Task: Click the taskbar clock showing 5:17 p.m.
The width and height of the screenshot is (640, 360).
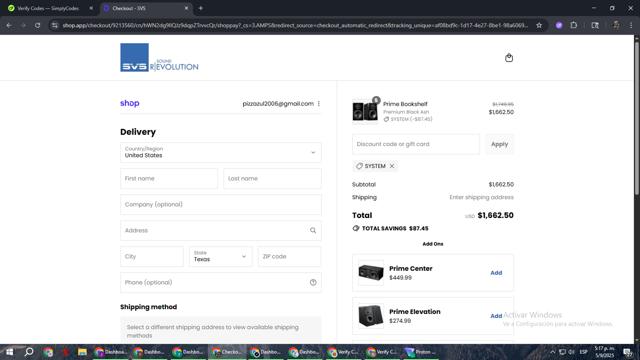Action: [604, 352]
